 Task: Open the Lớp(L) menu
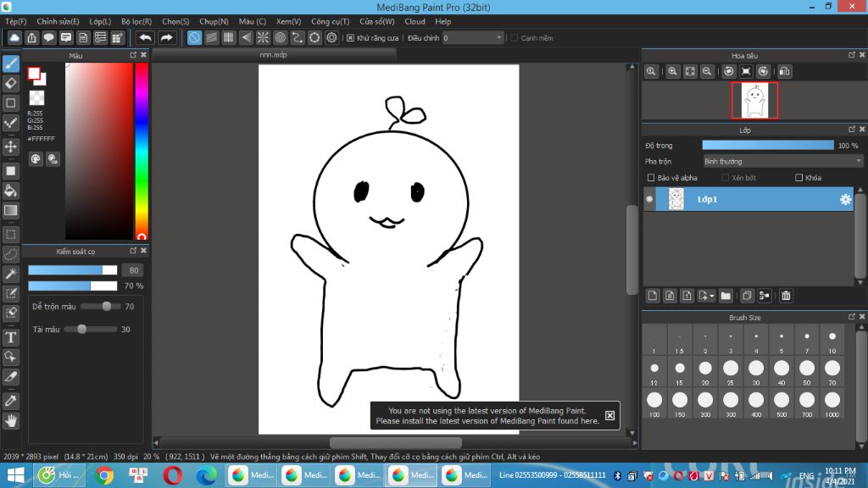[x=100, y=21]
